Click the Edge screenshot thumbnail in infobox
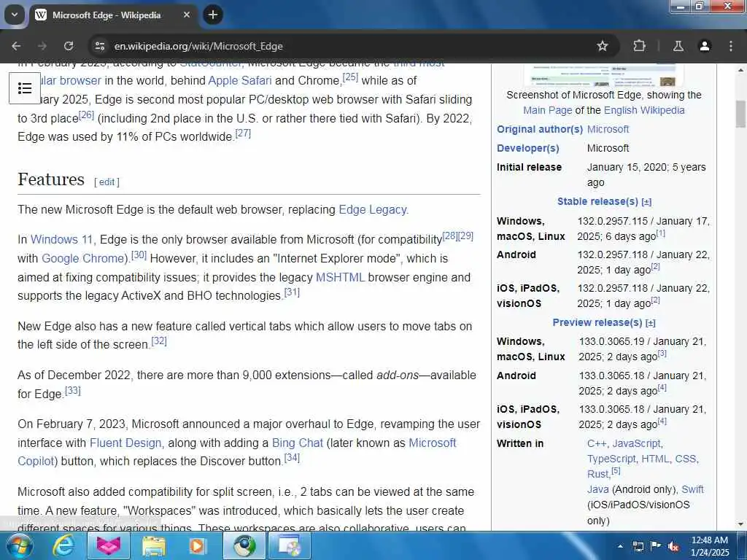 [603, 75]
